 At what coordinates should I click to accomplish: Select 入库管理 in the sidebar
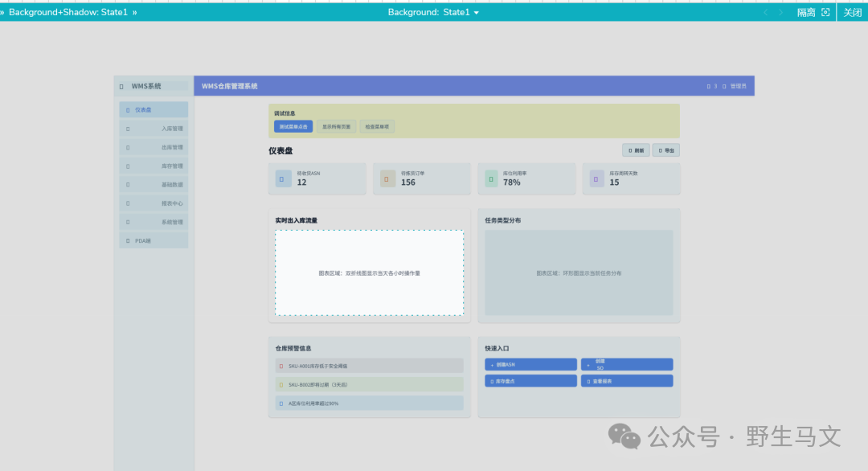[x=154, y=129]
